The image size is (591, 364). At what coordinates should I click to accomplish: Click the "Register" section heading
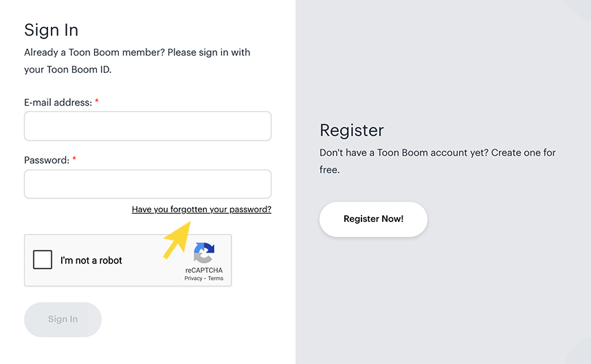352,130
